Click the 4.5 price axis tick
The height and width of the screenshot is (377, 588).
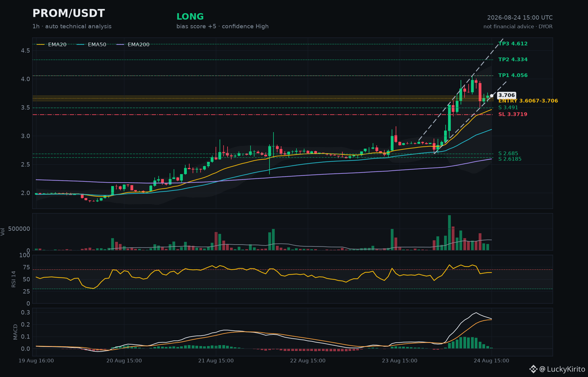[25, 51]
